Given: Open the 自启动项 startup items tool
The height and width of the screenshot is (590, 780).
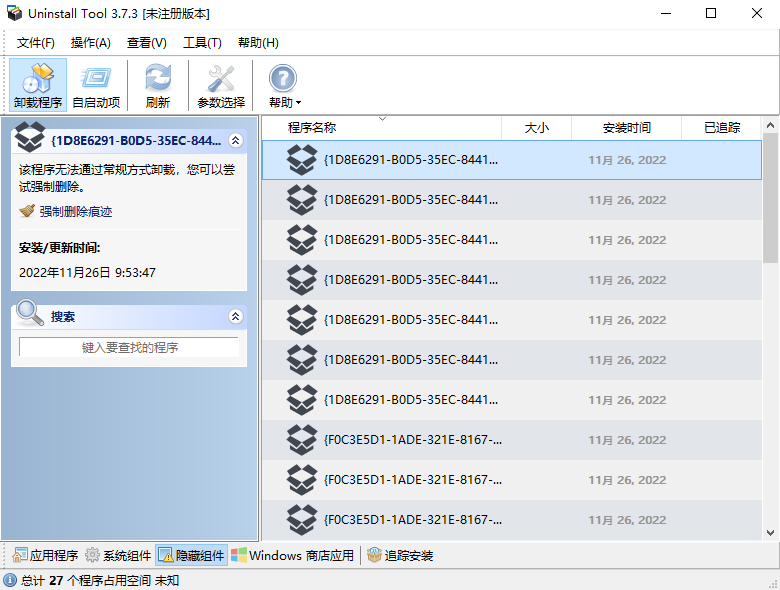Looking at the screenshot, I should coord(96,79).
